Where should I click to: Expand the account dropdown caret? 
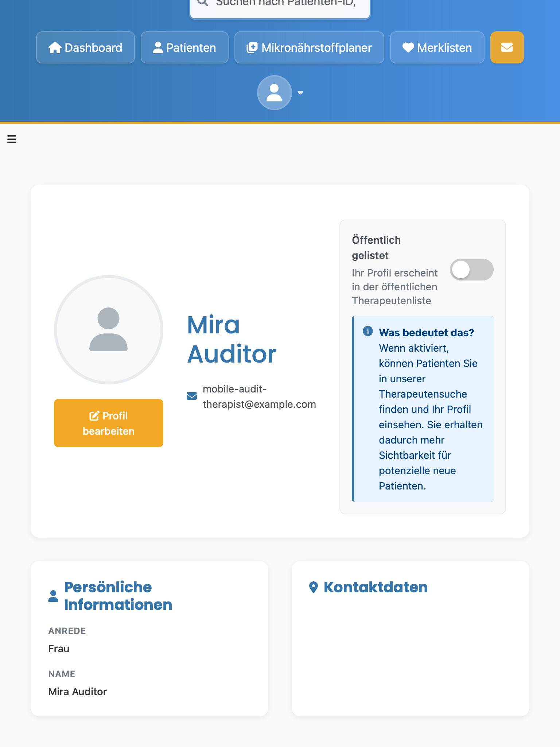coord(300,93)
